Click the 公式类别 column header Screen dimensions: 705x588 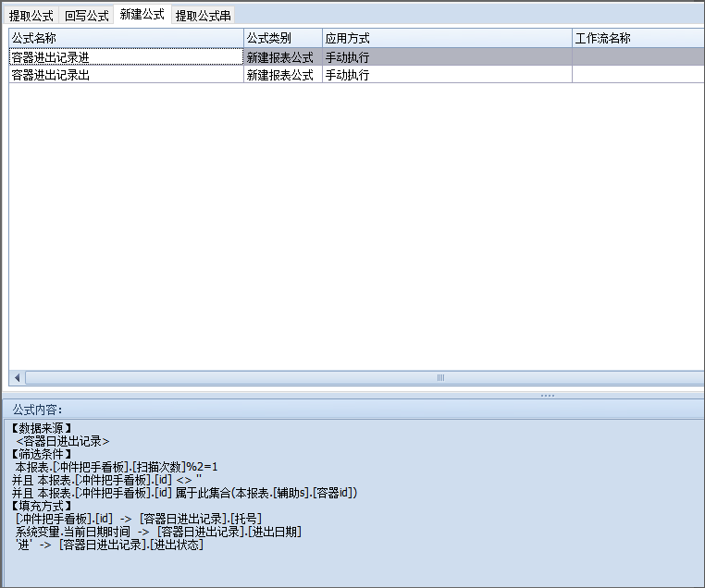click(282, 38)
